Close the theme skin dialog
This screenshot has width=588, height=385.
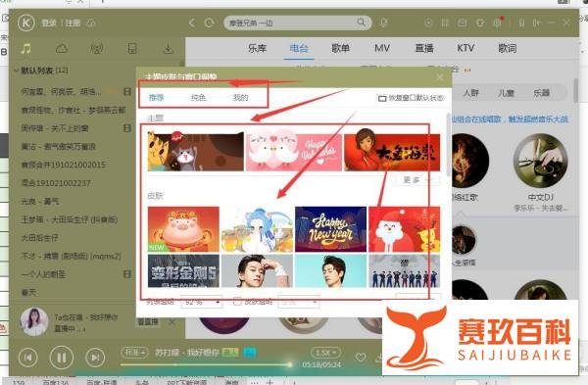click(440, 77)
